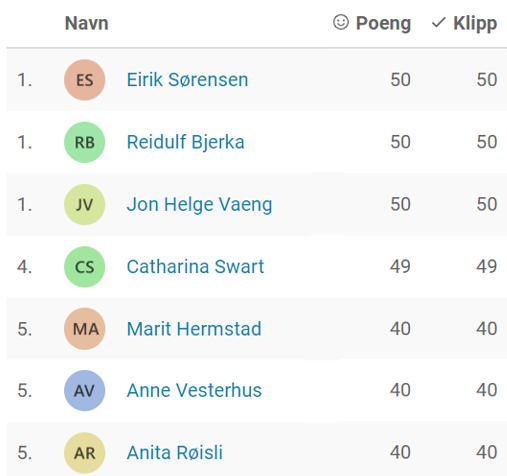Click the AR avatar for Anita Røisli
Viewport: 507px width, 476px height.
(85, 453)
